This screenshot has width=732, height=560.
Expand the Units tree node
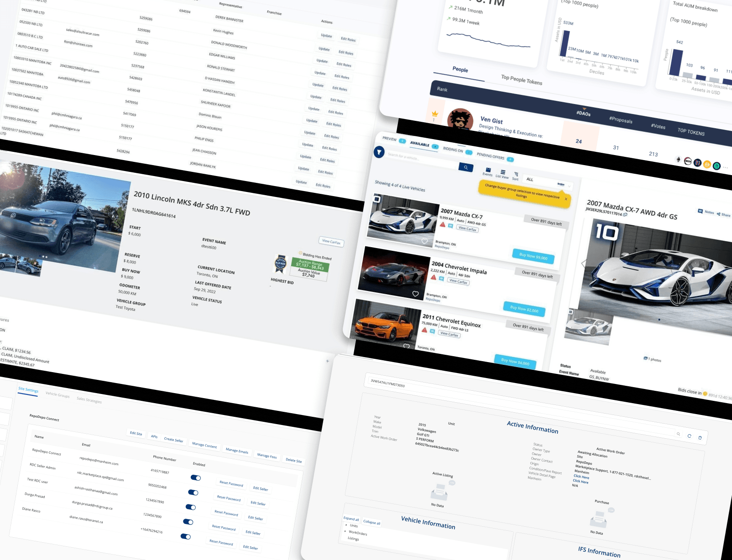pos(346,525)
